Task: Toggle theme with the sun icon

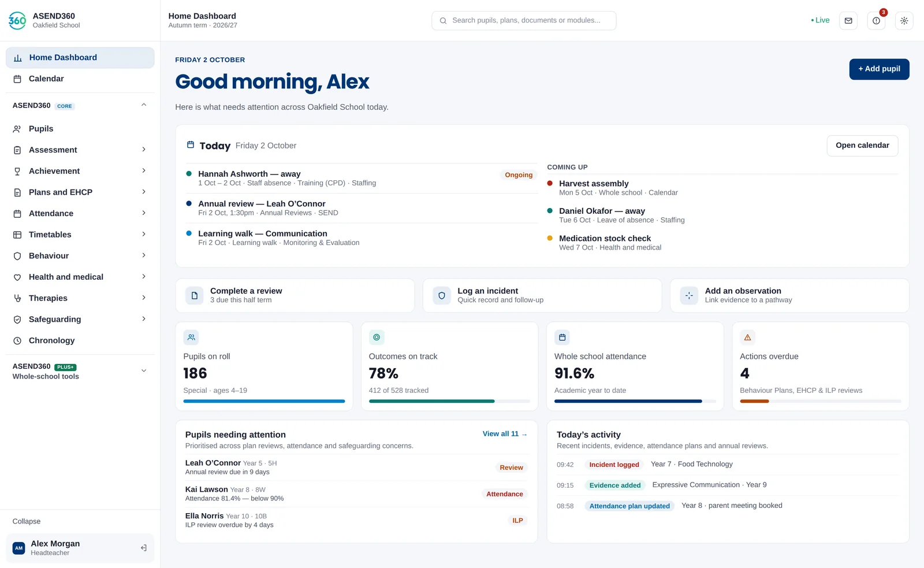Action: (x=904, y=21)
